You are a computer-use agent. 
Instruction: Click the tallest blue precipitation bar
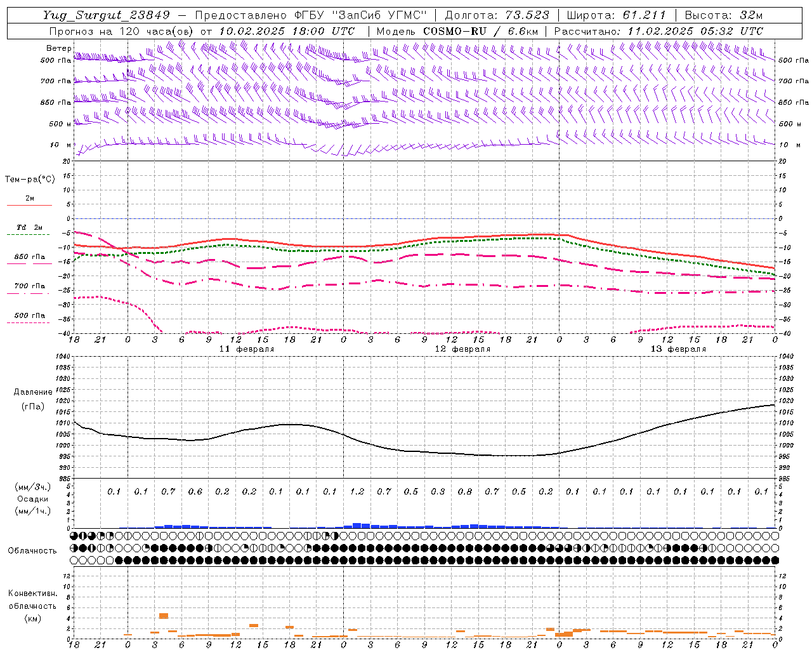tap(357, 526)
